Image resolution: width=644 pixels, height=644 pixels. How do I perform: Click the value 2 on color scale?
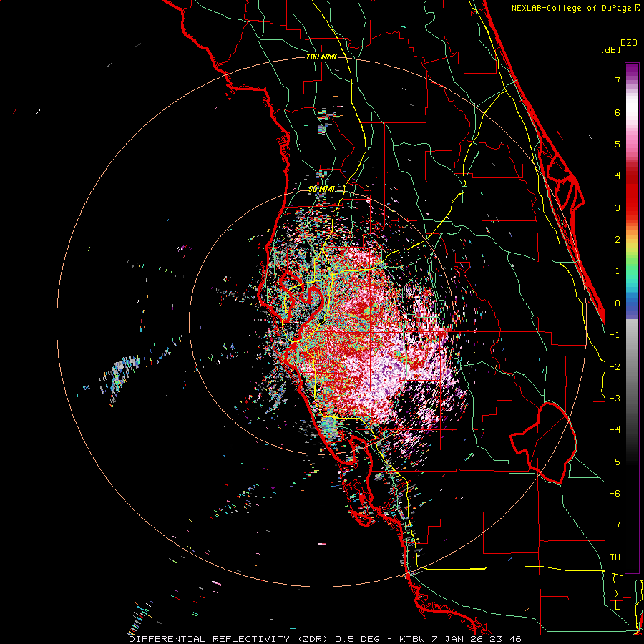pyautogui.click(x=618, y=240)
